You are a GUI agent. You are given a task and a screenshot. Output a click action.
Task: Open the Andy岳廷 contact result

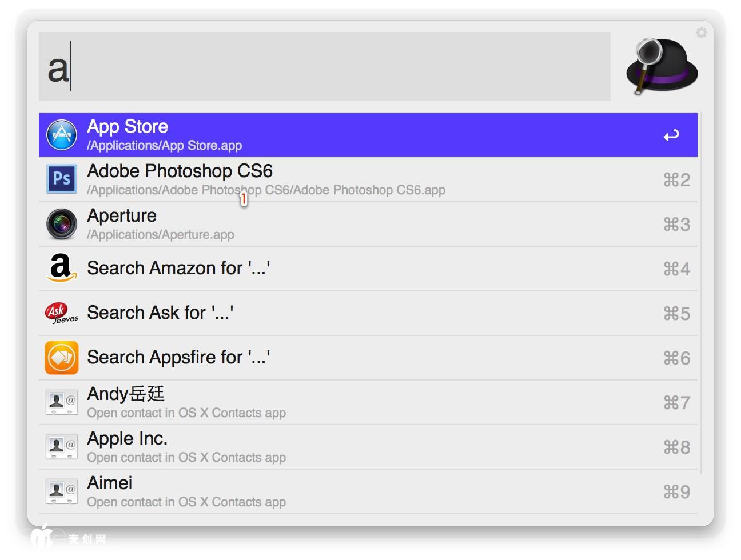(x=366, y=402)
